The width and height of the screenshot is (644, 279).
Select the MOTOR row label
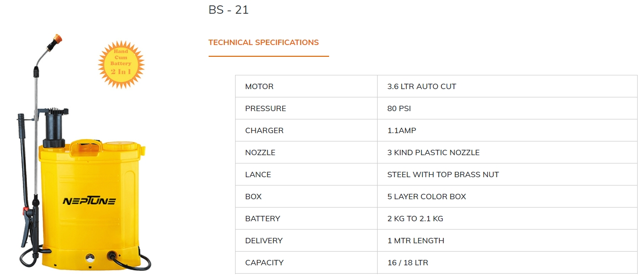[x=260, y=87]
